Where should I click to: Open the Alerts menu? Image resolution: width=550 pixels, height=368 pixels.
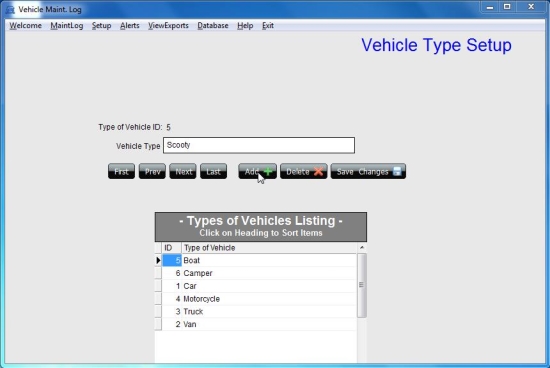point(129,26)
